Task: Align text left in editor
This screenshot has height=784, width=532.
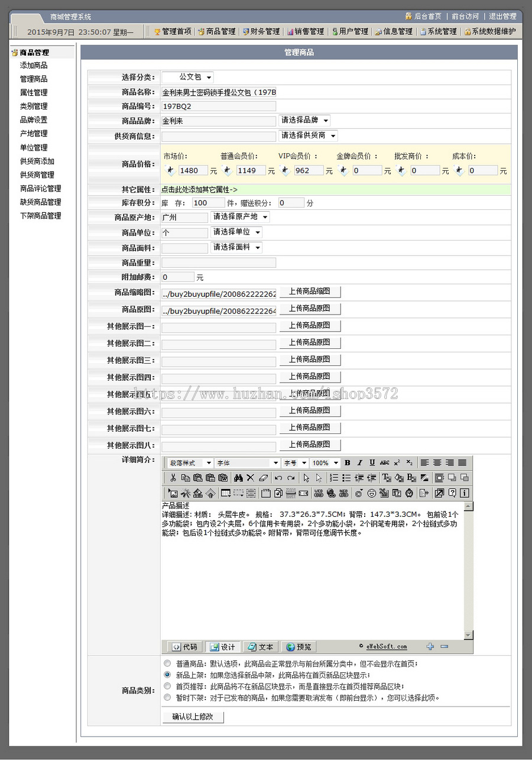Action: tap(424, 463)
